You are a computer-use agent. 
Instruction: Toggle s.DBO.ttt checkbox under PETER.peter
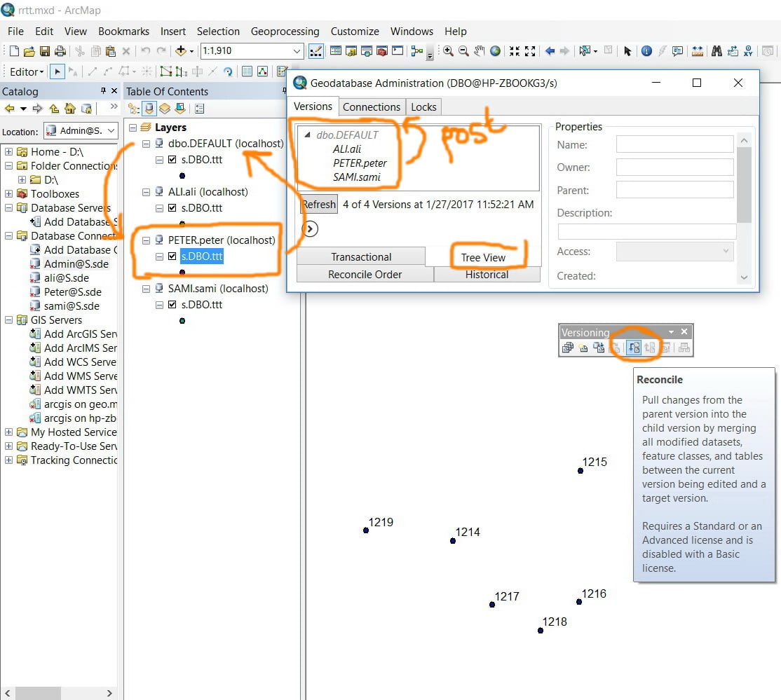point(172,256)
